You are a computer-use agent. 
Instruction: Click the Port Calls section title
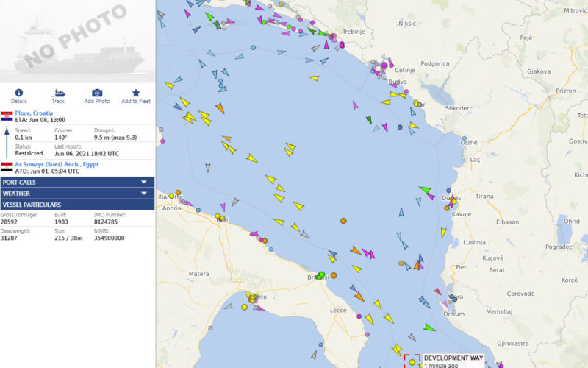[x=20, y=182]
